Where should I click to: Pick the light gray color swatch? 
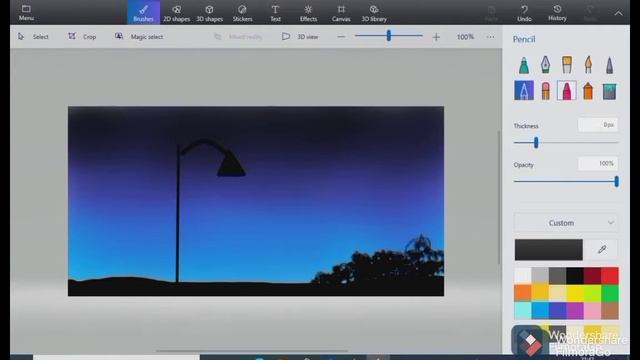point(540,276)
